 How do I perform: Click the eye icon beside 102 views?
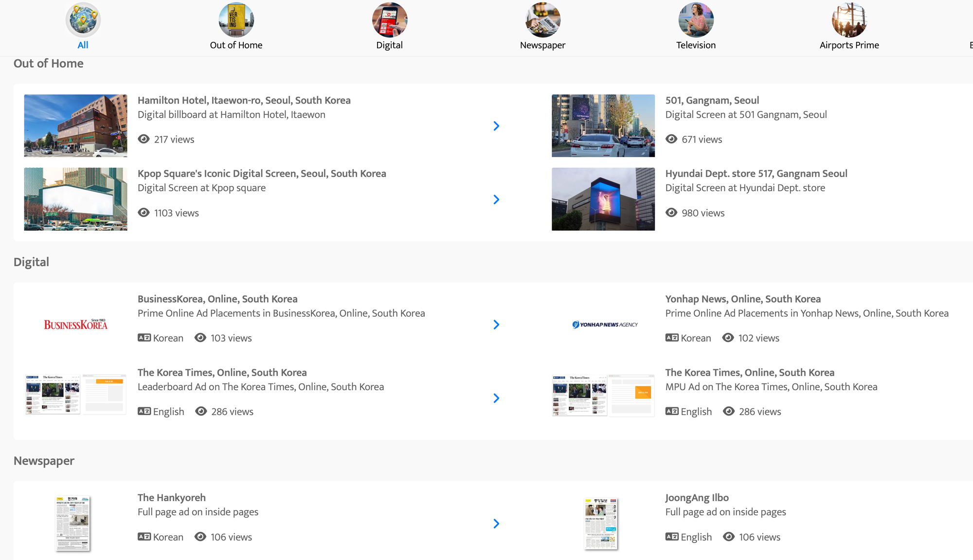point(728,338)
